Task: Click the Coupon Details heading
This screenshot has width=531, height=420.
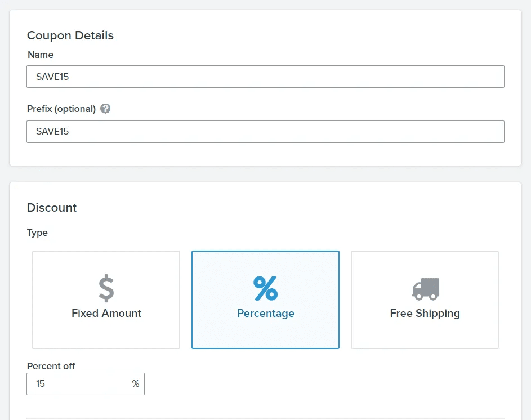Action: (70, 35)
